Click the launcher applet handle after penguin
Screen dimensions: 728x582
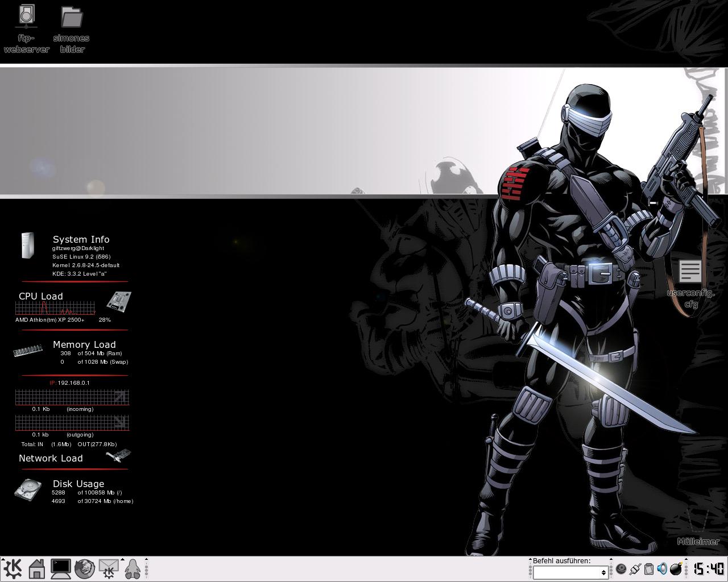click(146, 569)
